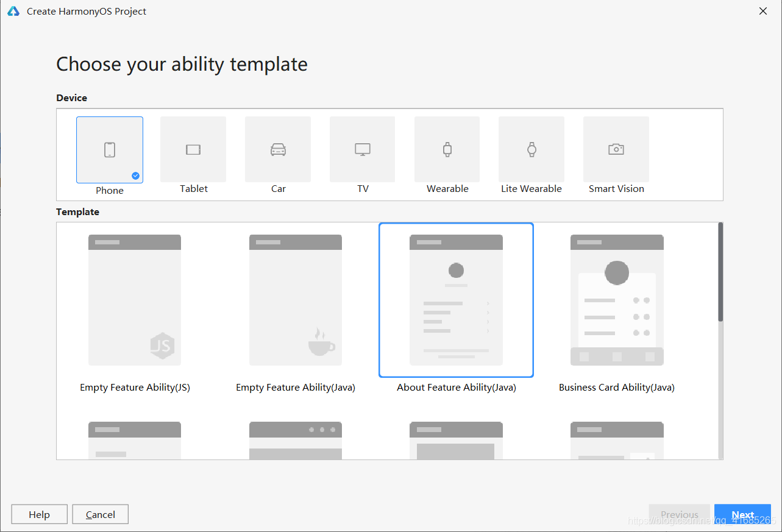The width and height of the screenshot is (782, 532).
Task: Choose the Tablet device icon
Action: click(x=193, y=149)
